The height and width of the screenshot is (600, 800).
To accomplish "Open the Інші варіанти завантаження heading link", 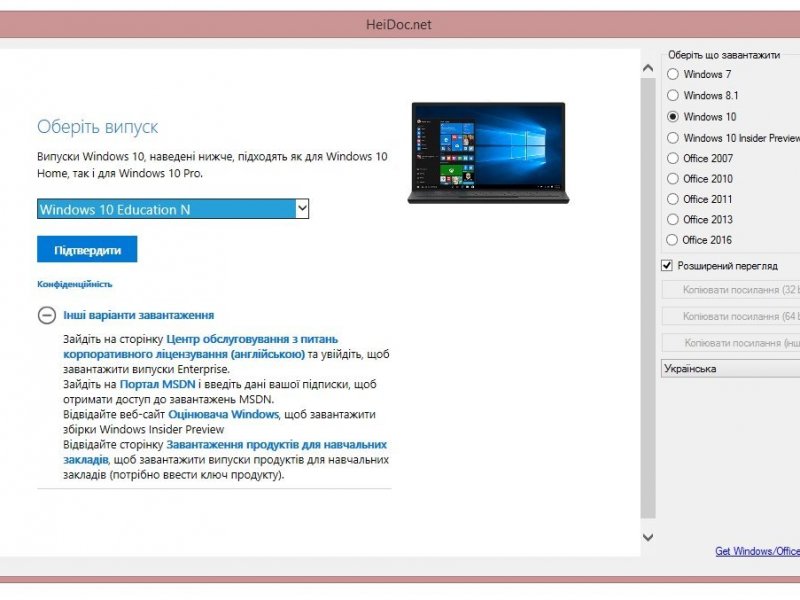I will 138,315.
